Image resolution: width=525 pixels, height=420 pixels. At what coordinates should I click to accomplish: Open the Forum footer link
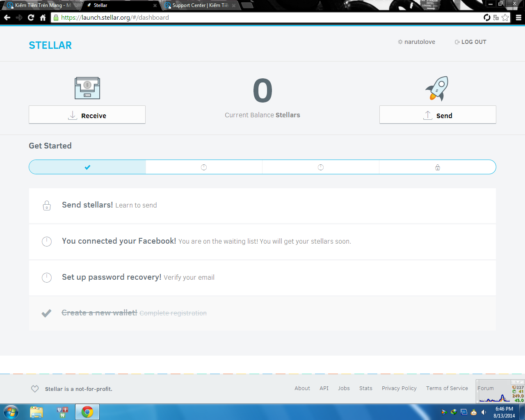[486, 388]
